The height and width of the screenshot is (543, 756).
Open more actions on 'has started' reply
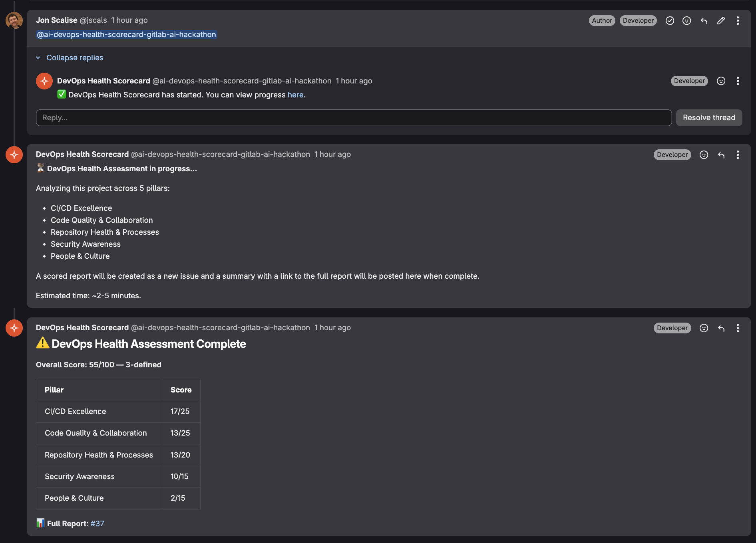pyautogui.click(x=738, y=81)
